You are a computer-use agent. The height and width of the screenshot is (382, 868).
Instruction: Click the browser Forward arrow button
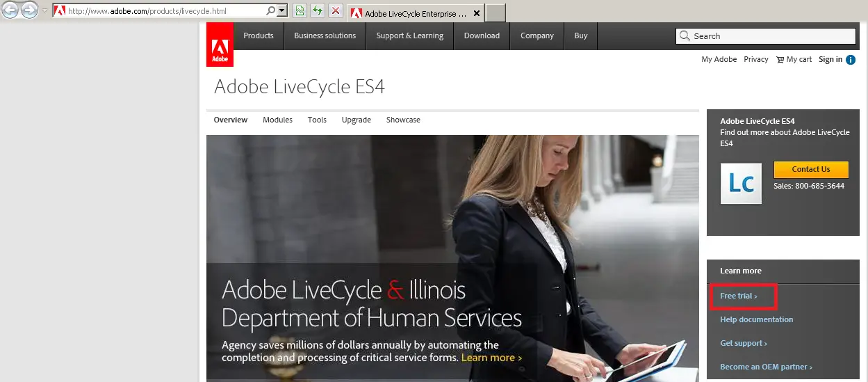(x=30, y=10)
